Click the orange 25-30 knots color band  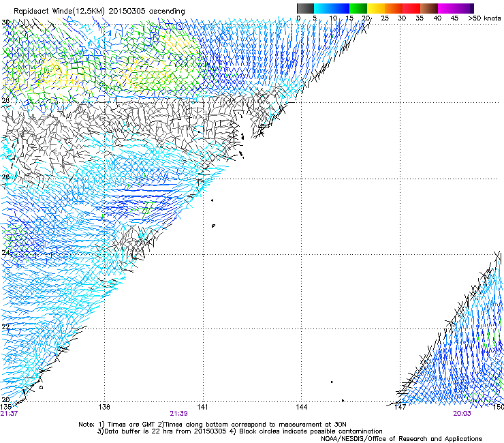(x=394, y=8)
